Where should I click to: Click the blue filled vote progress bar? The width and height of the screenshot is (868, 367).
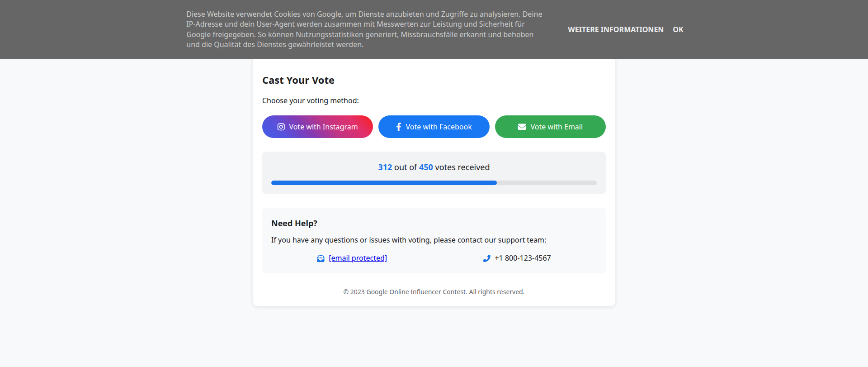(384, 183)
